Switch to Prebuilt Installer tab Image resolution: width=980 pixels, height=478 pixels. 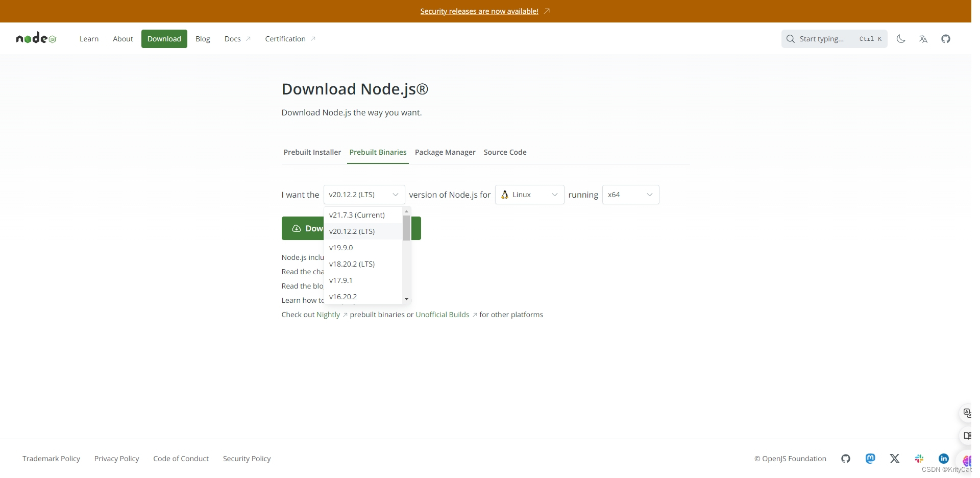pos(312,152)
